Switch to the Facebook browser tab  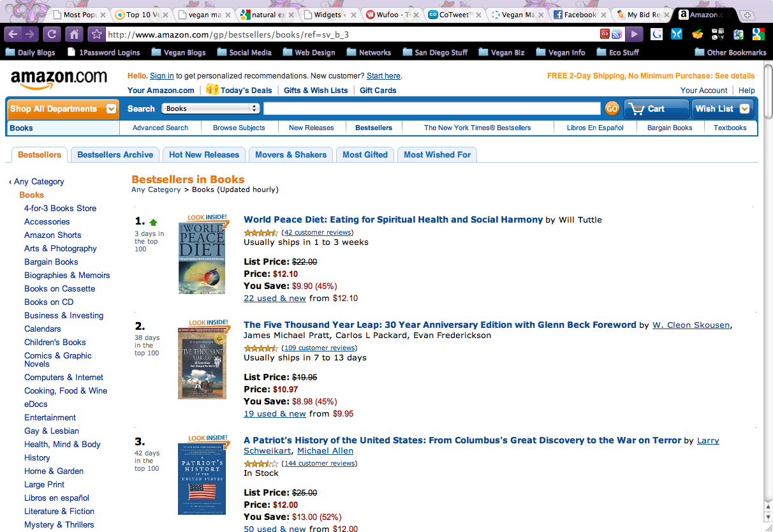(578, 15)
